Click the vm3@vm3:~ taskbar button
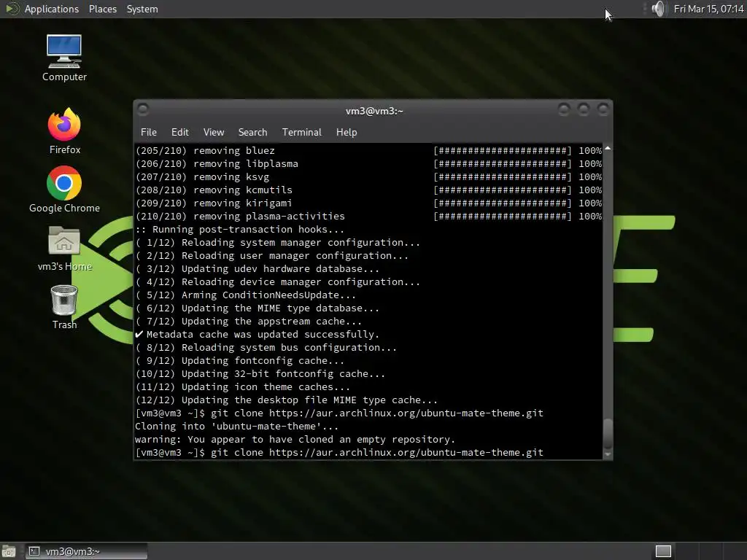Viewport: 747px width, 560px height. tap(87, 551)
